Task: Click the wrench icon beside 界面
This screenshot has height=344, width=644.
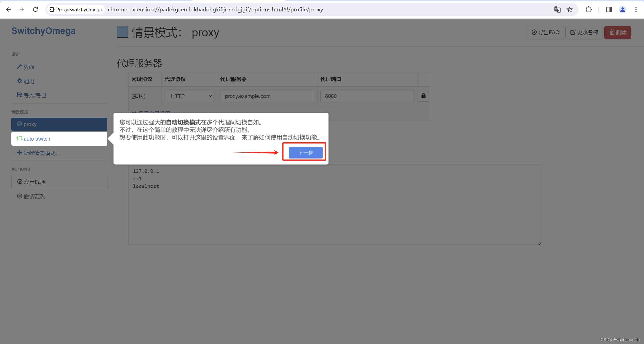Action: tap(19, 66)
